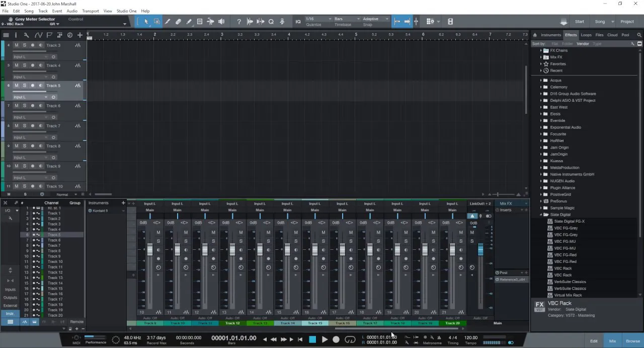Click the record button in transport

pyautogui.click(x=336, y=339)
